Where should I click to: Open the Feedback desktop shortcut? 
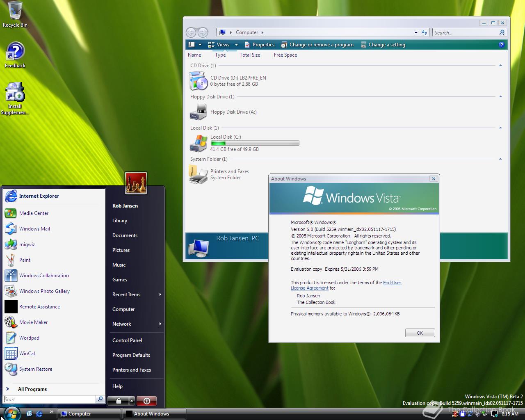[x=15, y=55]
